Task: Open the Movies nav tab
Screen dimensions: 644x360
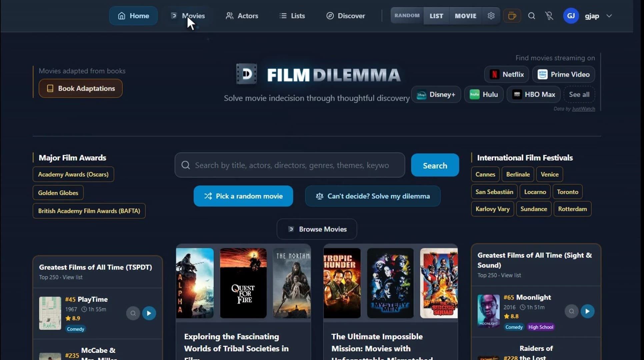Action: 188,16
